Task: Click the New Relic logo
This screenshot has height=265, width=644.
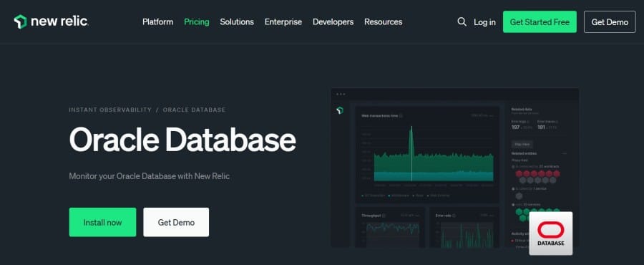Action: pos(51,21)
